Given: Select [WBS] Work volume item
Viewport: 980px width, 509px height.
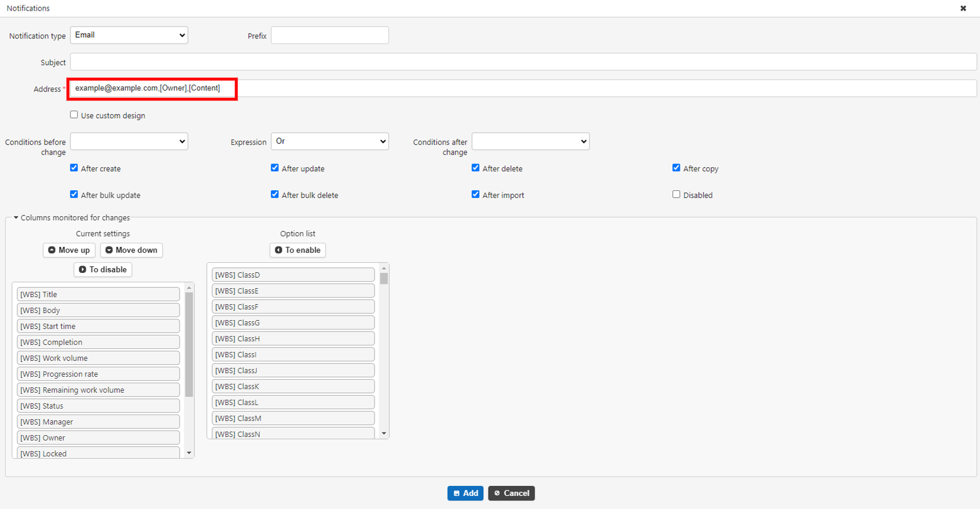Looking at the screenshot, I should [98, 358].
